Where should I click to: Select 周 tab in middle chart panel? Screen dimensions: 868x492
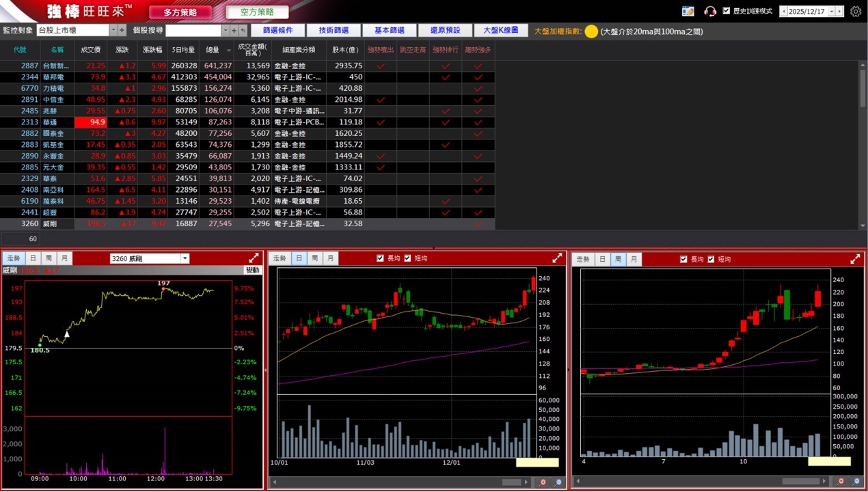(x=314, y=258)
